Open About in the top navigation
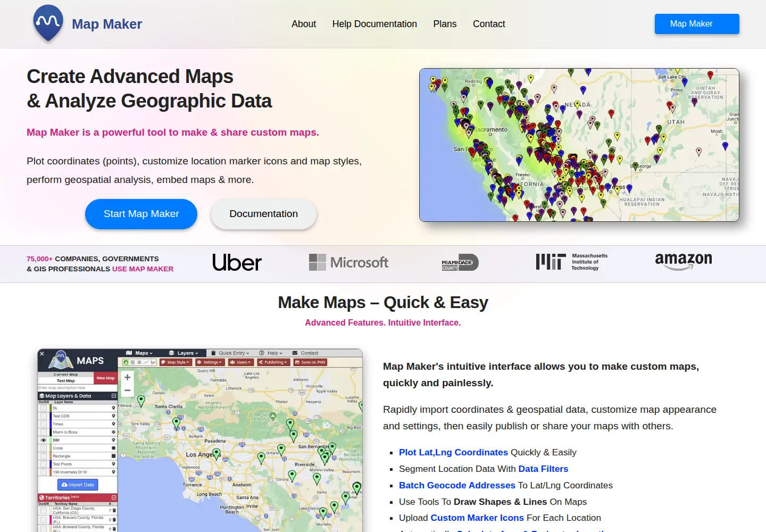This screenshot has height=532, width=766. 304,24
